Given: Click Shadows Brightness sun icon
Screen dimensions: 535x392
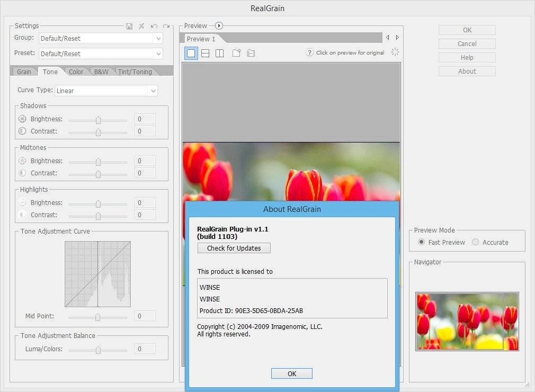Looking at the screenshot, I should click(x=22, y=119).
